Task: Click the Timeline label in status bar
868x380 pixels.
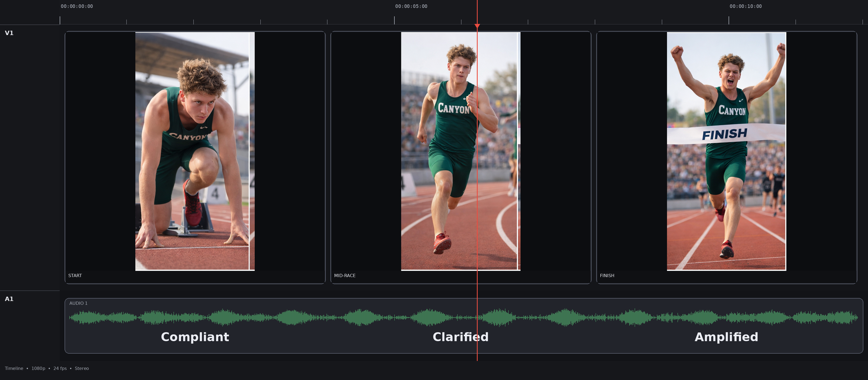Action: pos(14,368)
